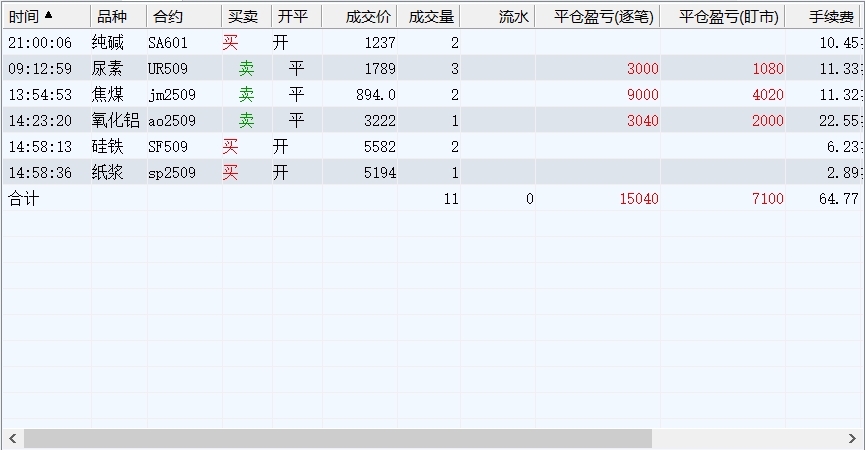Click the 买 cell in the SA601 row
865x450 pixels.
point(231,42)
